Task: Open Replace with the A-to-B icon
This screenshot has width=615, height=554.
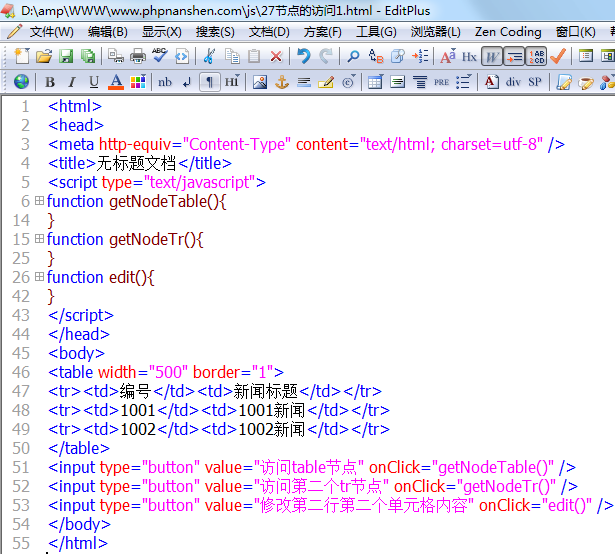Action: click(376, 56)
